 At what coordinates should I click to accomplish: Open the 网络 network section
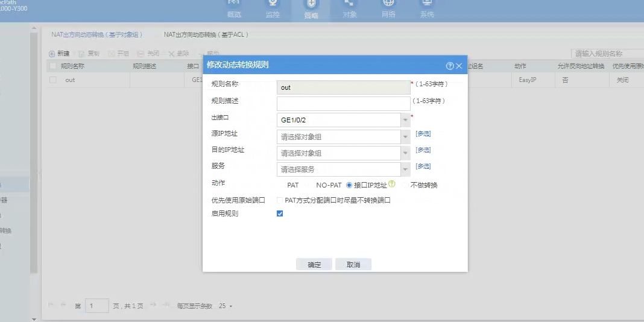[x=388, y=9]
